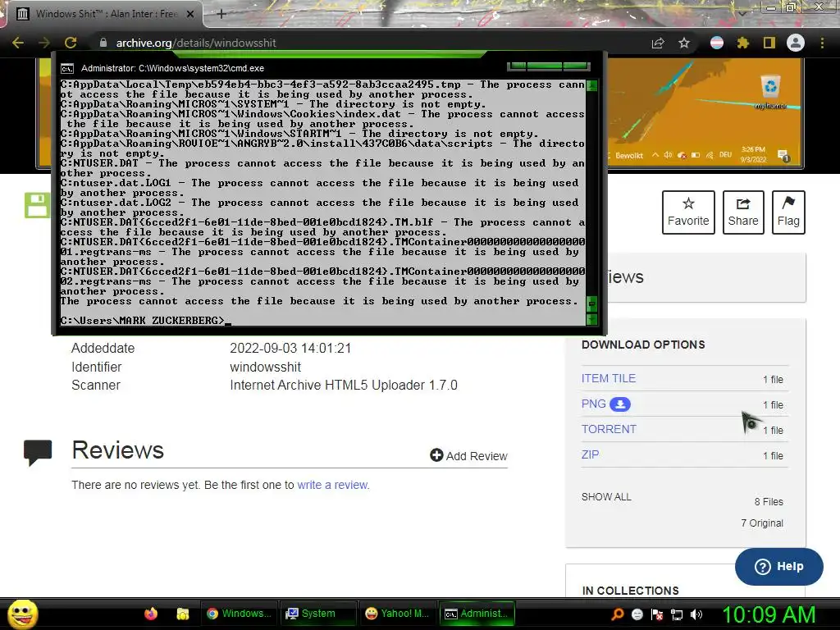Image resolution: width=840 pixels, height=630 pixels.
Task: Open the ZIP download link
Action: 590,454
